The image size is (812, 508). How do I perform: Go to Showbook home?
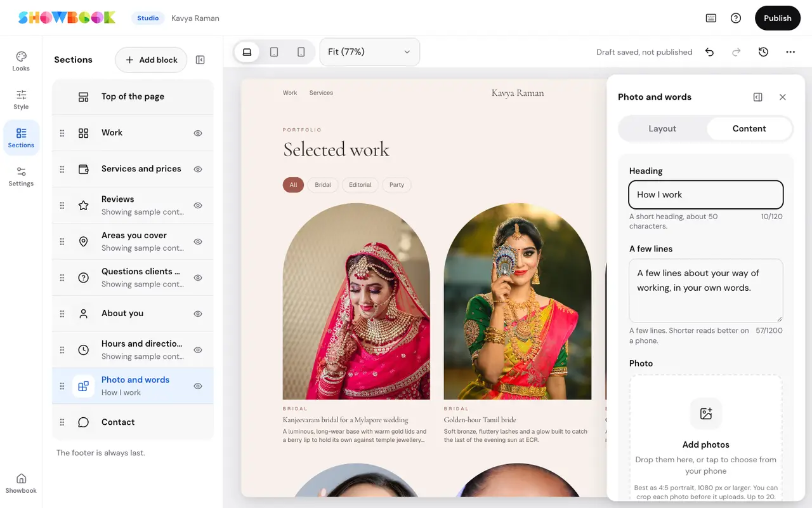coord(21,483)
